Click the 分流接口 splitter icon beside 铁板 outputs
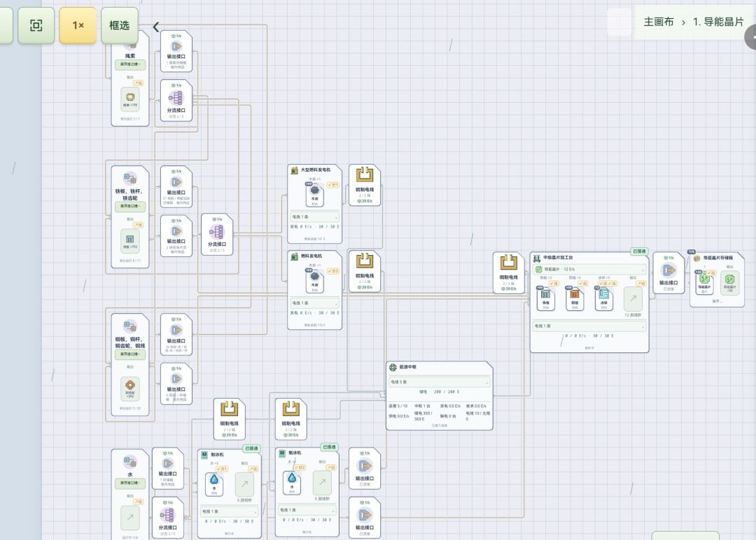This screenshot has width=756, height=540. click(x=217, y=232)
